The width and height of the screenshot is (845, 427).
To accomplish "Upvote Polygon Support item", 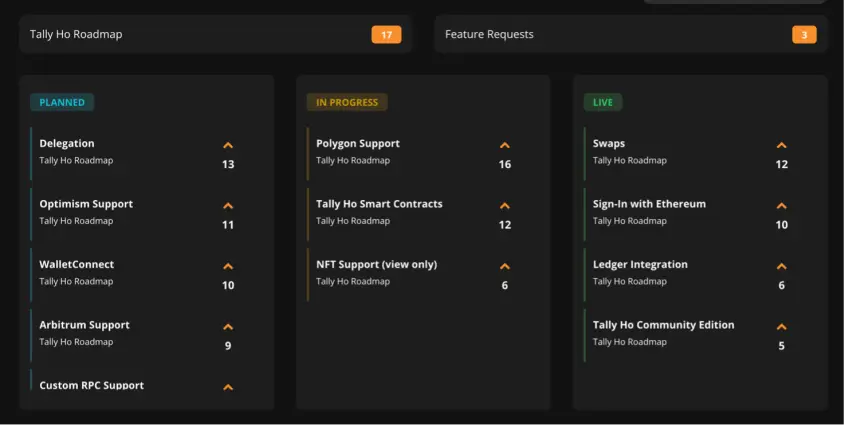I will pos(504,145).
